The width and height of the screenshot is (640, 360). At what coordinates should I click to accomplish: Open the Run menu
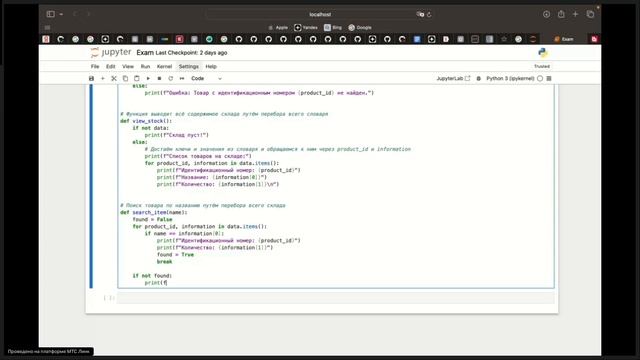(x=145, y=67)
